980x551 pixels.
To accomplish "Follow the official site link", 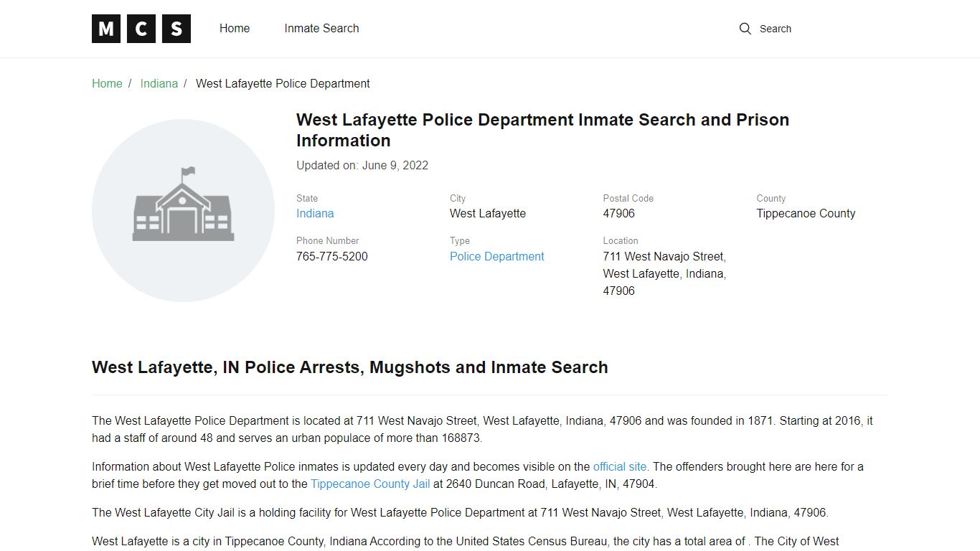I will [x=620, y=466].
